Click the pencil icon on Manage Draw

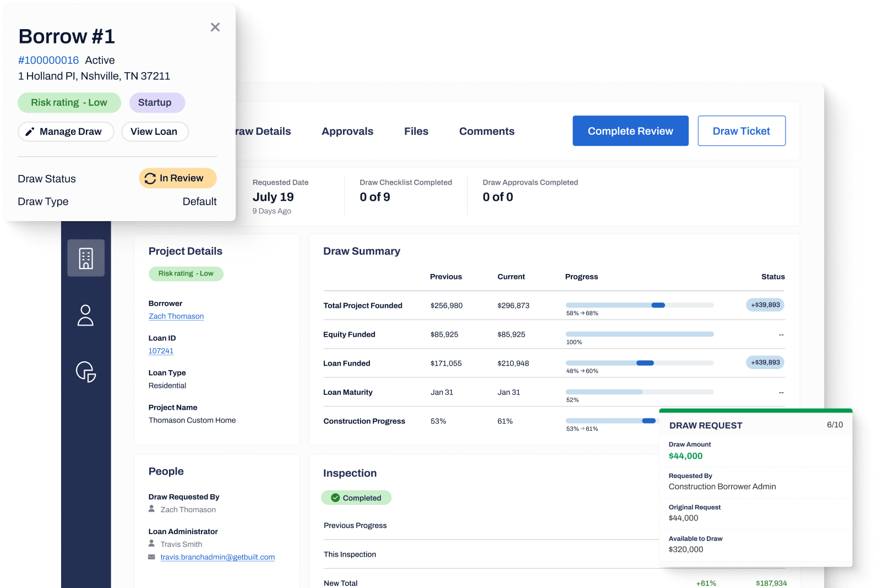(x=30, y=132)
